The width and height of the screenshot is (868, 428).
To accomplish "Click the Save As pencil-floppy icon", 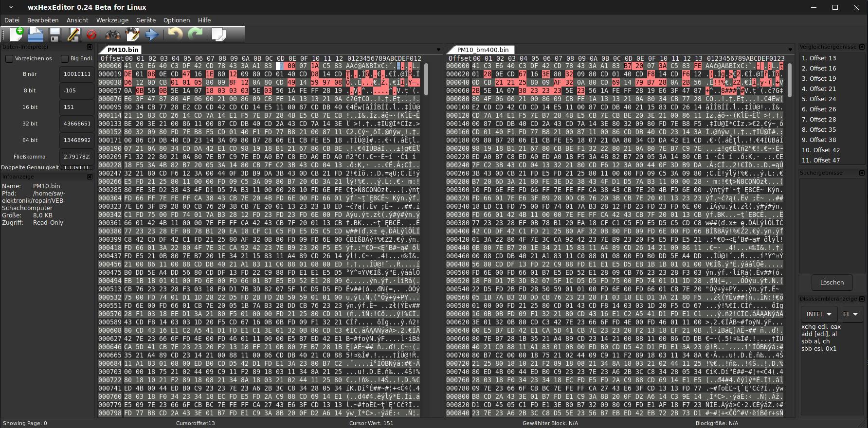I will tap(73, 35).
